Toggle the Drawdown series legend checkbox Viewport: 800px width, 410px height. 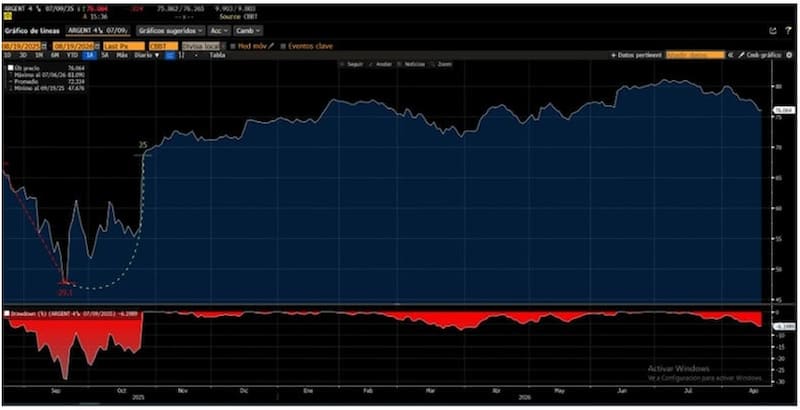pyautogui.click(x=7, y=314)
